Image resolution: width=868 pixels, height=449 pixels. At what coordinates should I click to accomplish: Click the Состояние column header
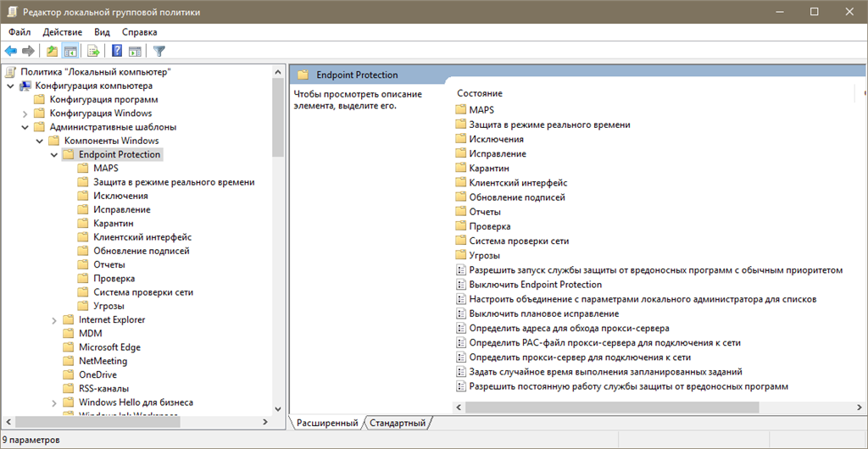480,93
